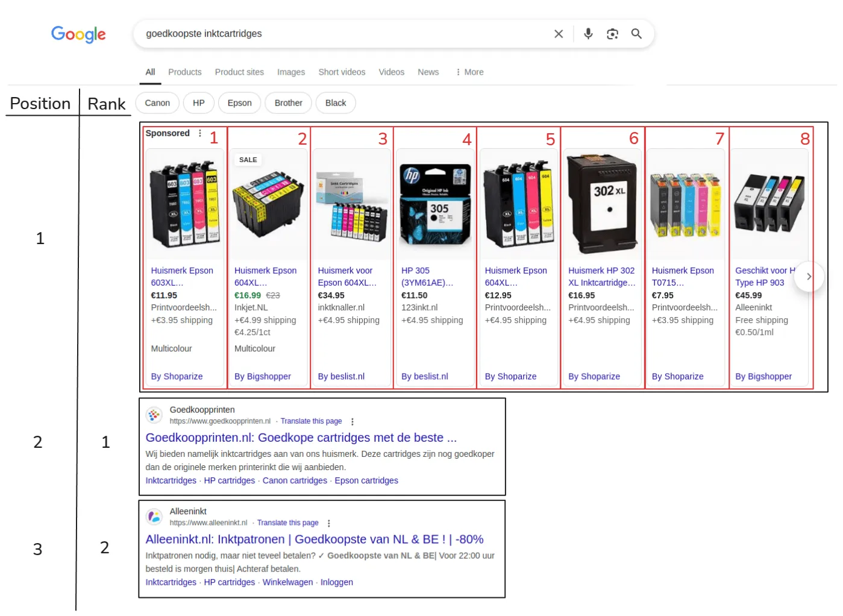
Task: Click the Goedkoopprinten site favicon
Action: point(154,415)
